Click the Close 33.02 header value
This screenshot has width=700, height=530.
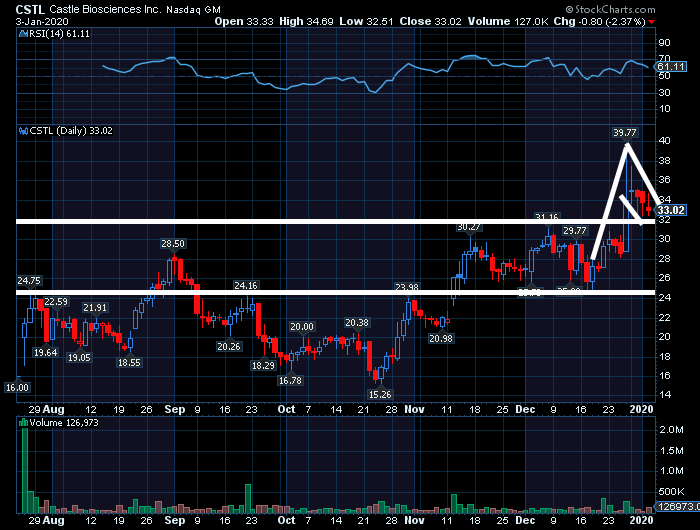(x=430, y=21)
